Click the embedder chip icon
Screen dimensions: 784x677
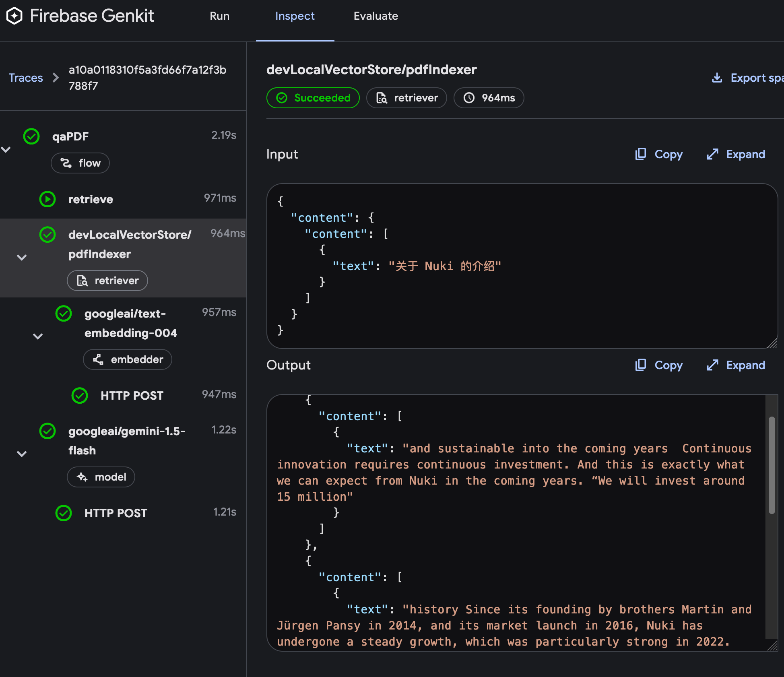click(x=98, y=359)
